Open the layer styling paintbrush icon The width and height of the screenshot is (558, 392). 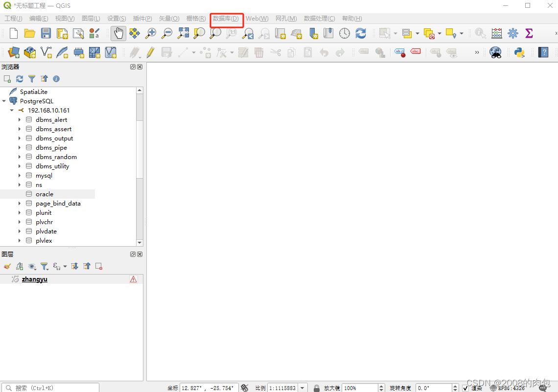(7, 266)
